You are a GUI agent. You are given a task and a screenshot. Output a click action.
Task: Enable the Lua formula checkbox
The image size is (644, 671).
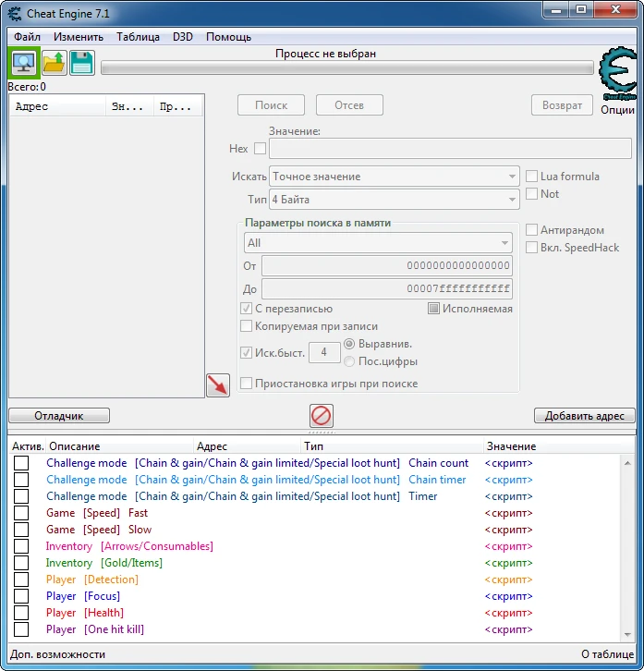(x=531, y=176)
